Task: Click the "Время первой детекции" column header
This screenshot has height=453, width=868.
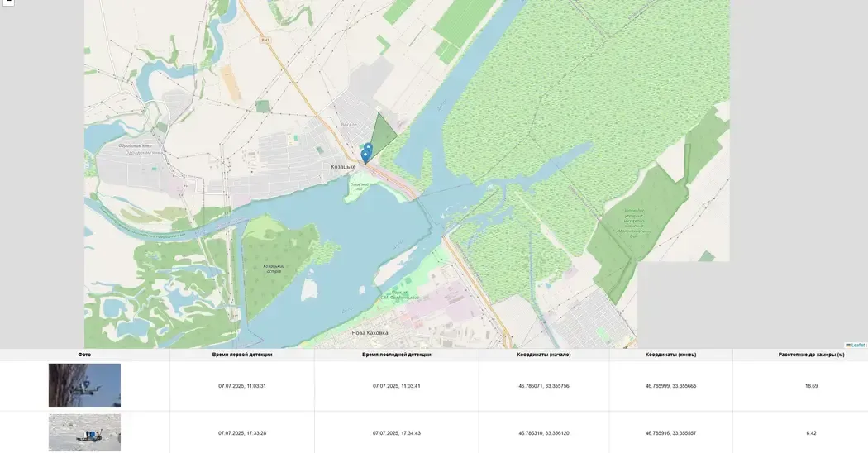Action: [242, 355]
